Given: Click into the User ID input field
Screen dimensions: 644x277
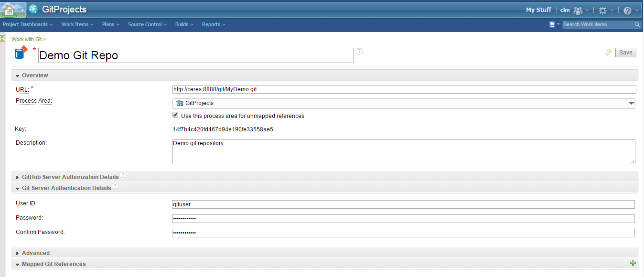Looking at the screenshot, I should [x=403, y=204].
